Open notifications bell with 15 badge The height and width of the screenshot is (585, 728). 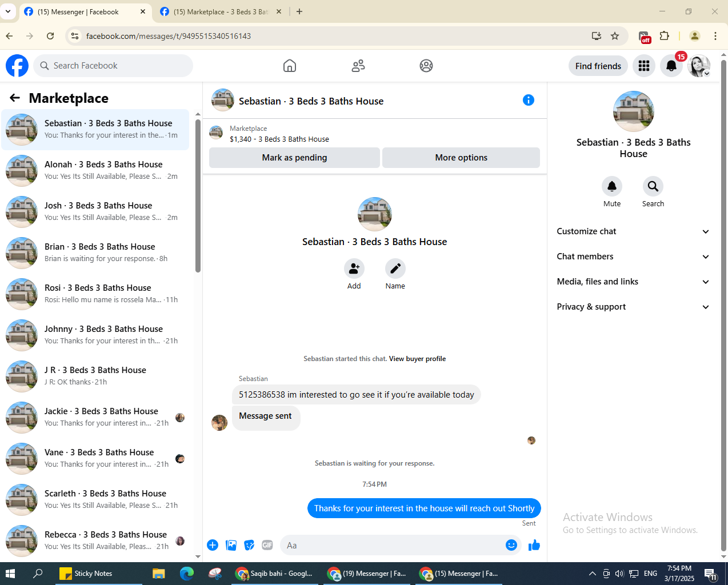pyautogui.click(x=671, y=66)
